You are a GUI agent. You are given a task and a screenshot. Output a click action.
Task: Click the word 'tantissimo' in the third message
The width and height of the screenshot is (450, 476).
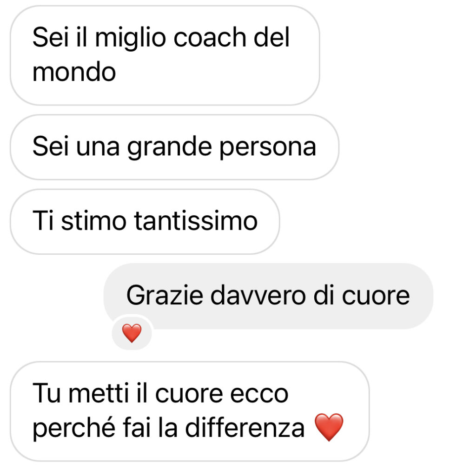click(x=196, y=221)
